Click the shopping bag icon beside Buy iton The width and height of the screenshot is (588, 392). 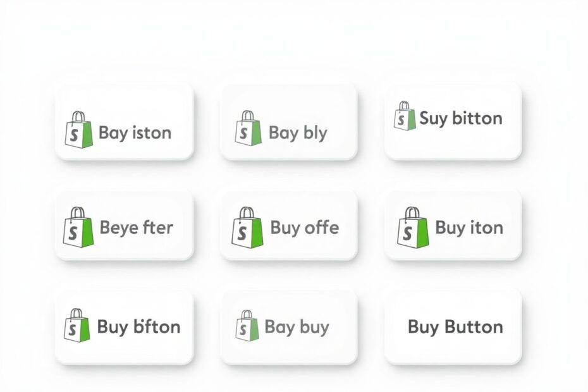[412, 228]
